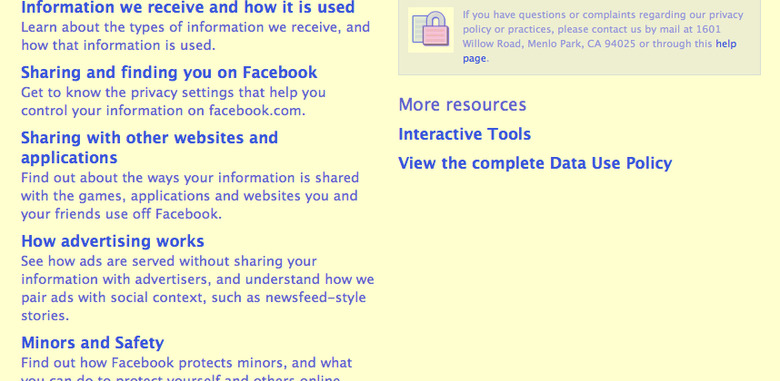780x381 pixels.
Task: Click the "See how ads are served" paragraph
Action: (x=197, y=288)
